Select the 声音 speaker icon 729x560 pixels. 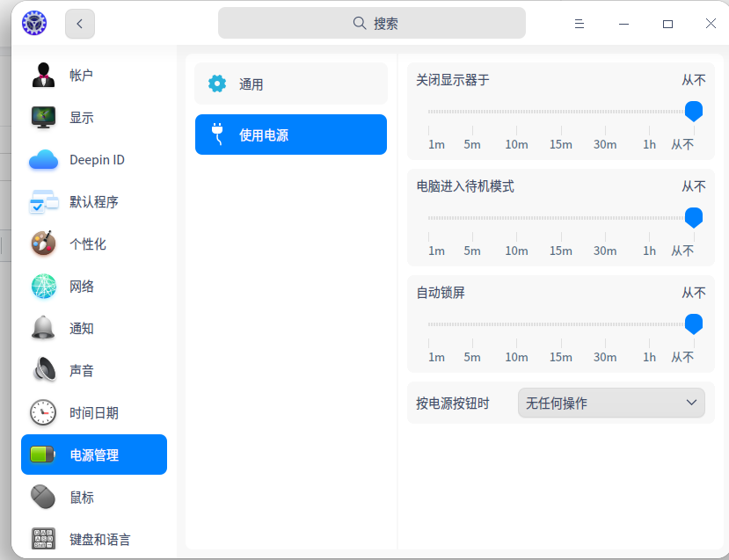(41, 370)
